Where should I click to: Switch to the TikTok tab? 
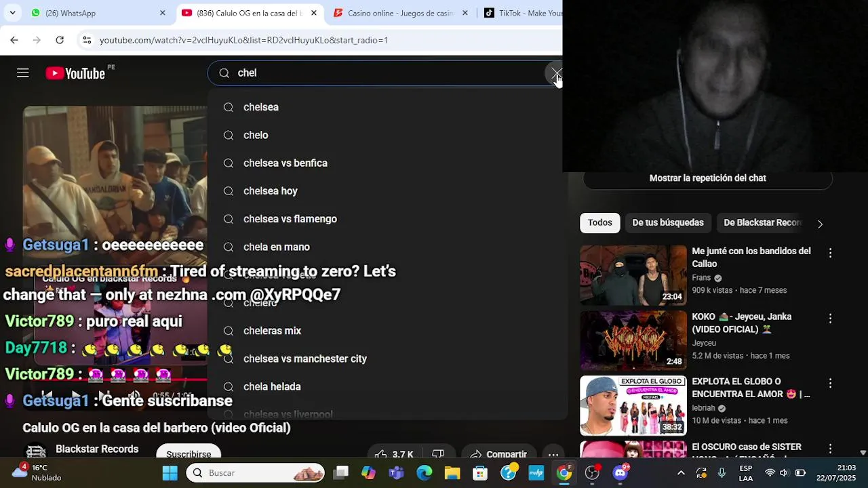522,13
